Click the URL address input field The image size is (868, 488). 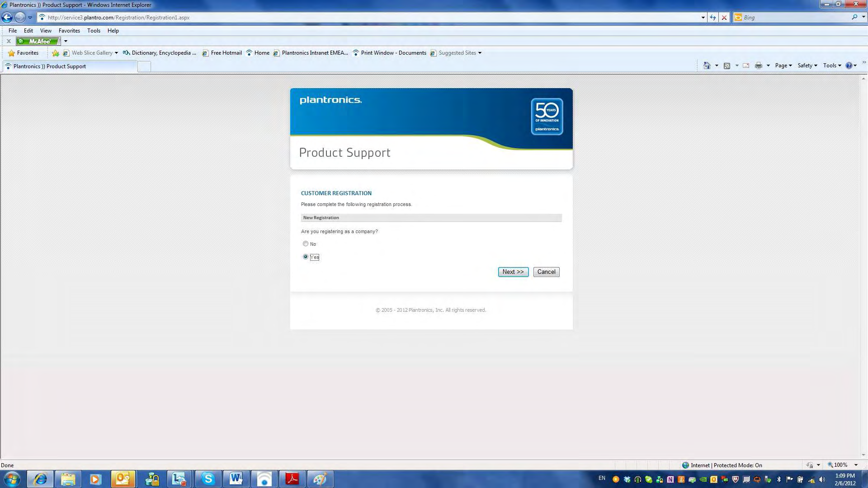(x=374, y=17)
